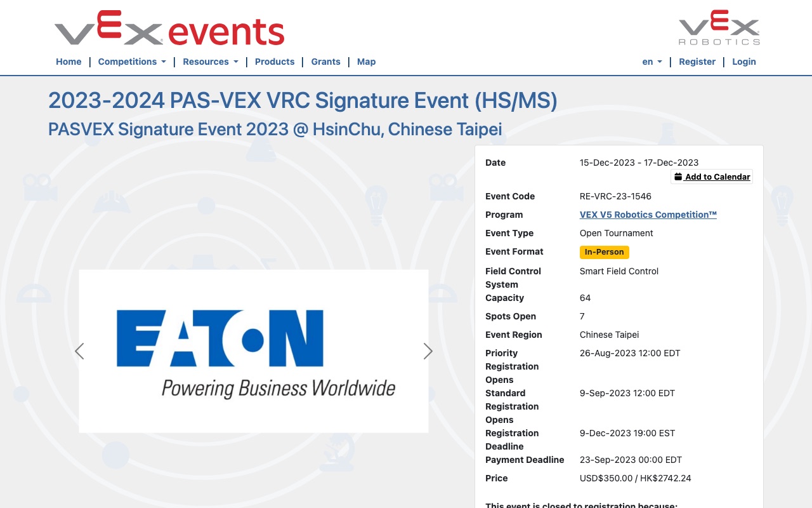812x508 pixels.
Task: Expand the Competitions dropdown menu
Action: pos(132,62)
